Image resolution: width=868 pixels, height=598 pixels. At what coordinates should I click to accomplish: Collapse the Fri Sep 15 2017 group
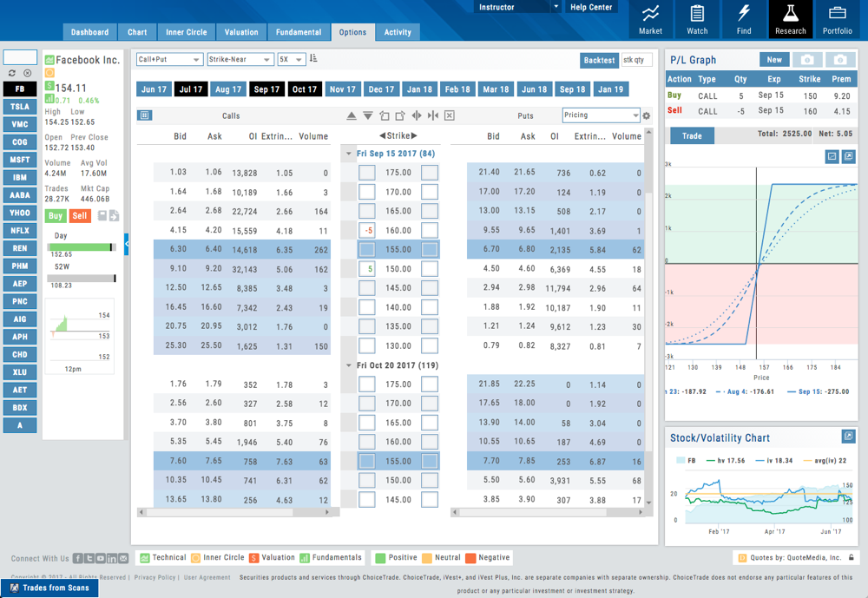pyautogui.click(x=349, y=154)
